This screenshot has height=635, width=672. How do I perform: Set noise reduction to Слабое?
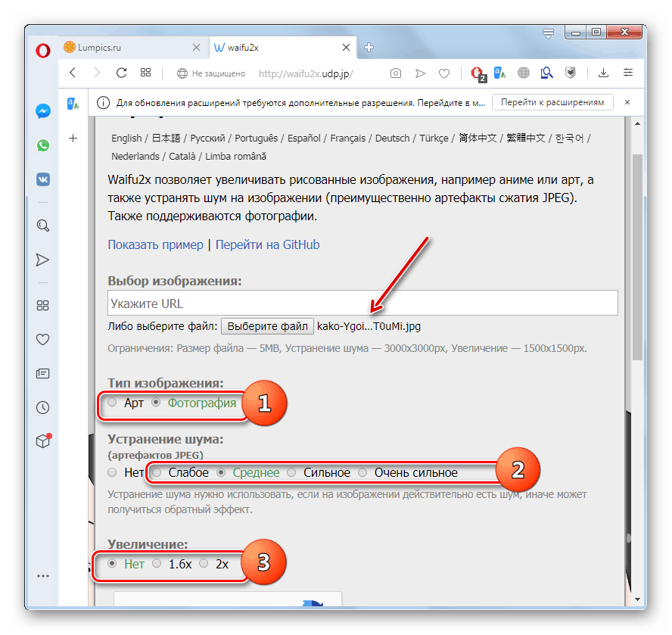[157, 472]
